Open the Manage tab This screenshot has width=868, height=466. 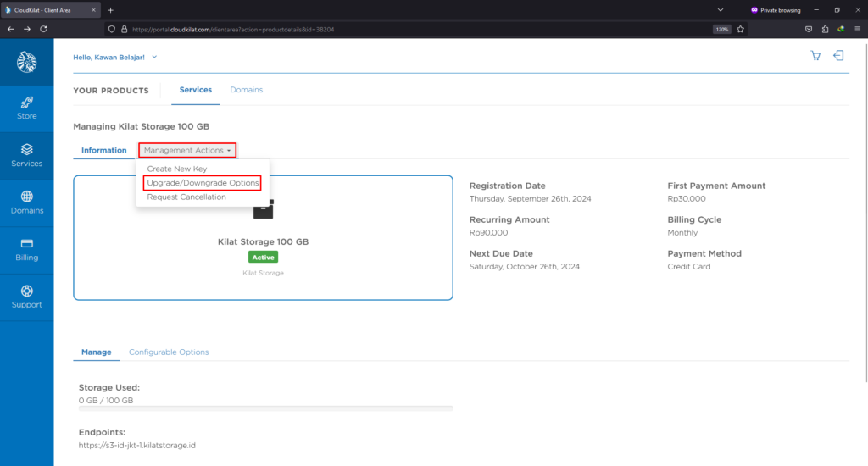[97, 352]
